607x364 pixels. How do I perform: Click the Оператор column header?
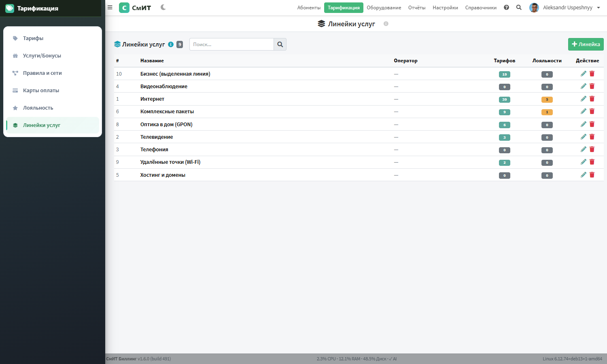coord(405,61)
